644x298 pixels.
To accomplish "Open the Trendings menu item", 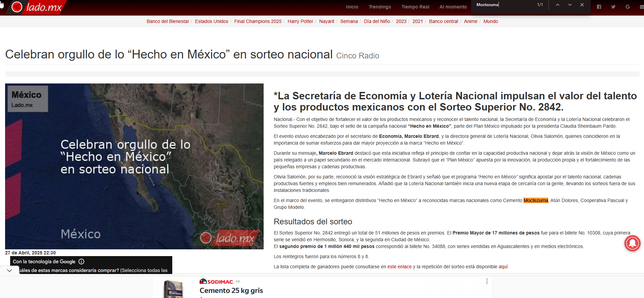I will coord(380,7).
